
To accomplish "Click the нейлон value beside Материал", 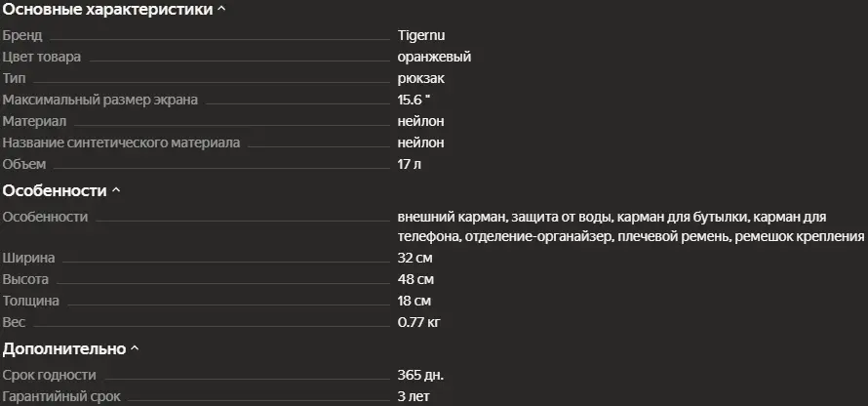I will [x=420, y=121].
